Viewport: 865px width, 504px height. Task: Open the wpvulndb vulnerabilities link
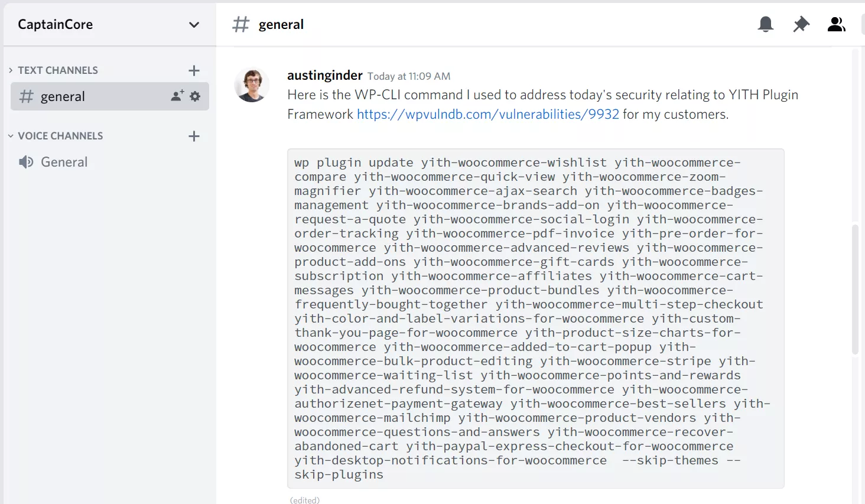pyautogui.click(x=488, y=114)
